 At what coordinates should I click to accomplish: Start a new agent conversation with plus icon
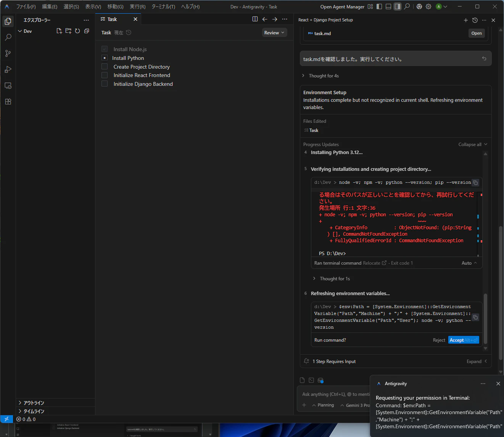pyautogui.click(x=466, y=20)
